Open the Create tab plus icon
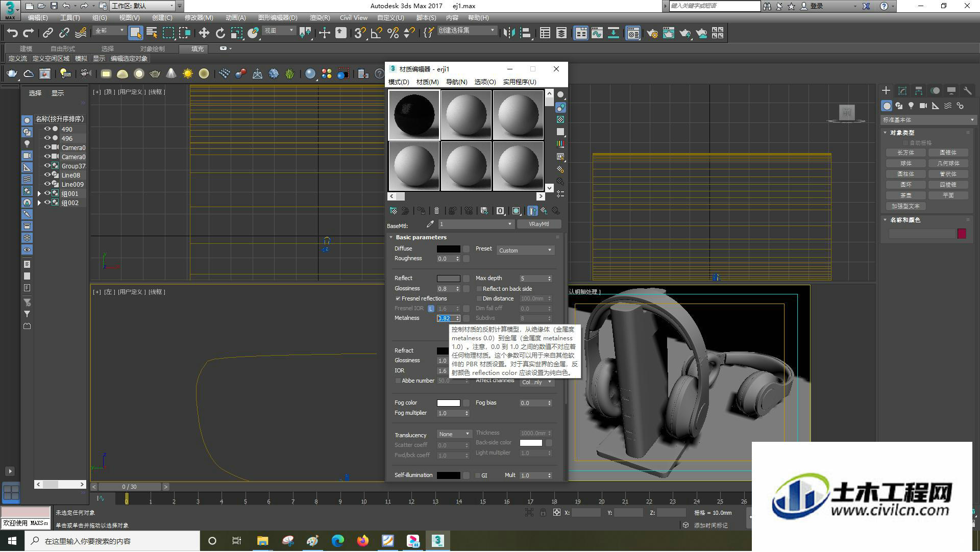The height and width of the screenshot is (552, 980). coord(886,91)
